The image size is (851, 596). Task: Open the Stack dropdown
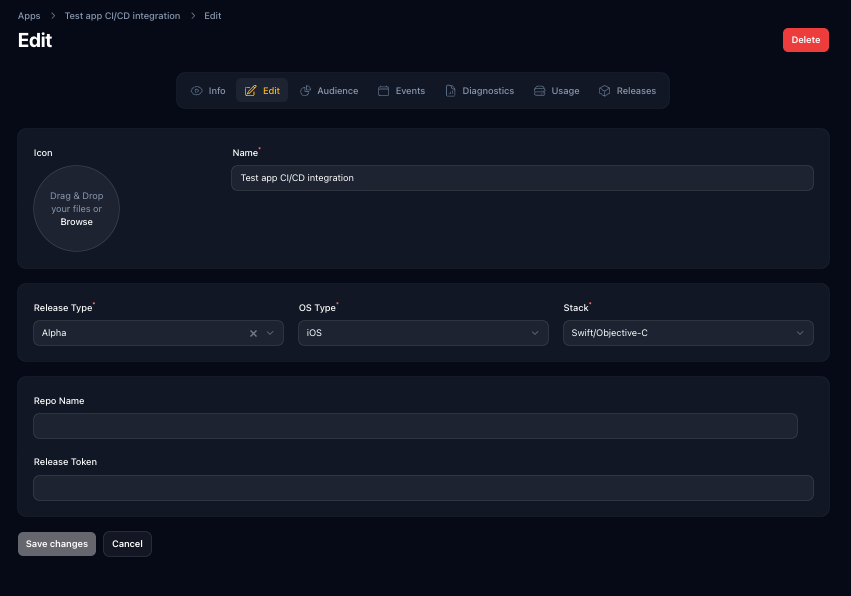pos(800,333)
